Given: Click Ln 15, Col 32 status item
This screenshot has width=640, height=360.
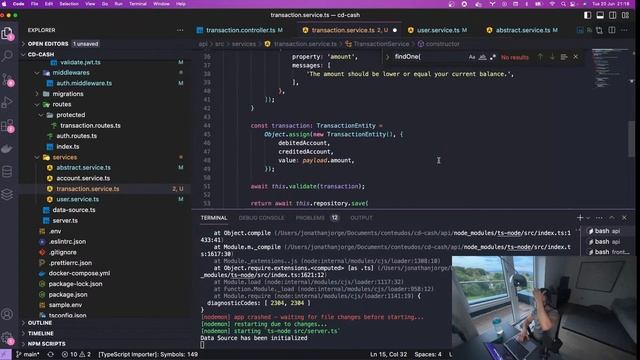Looking at the screenshot, I should pos(388,354).
